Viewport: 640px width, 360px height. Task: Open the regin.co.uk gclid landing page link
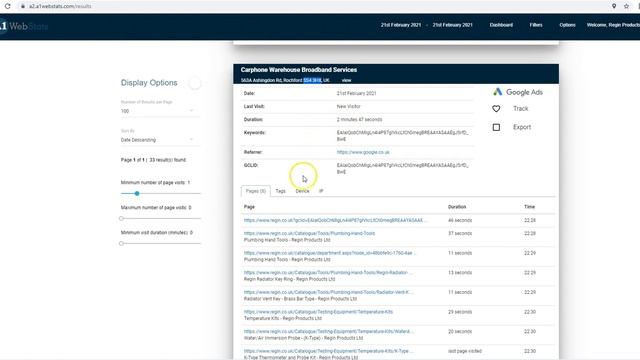pyautogui.click(x=335, y=220)
